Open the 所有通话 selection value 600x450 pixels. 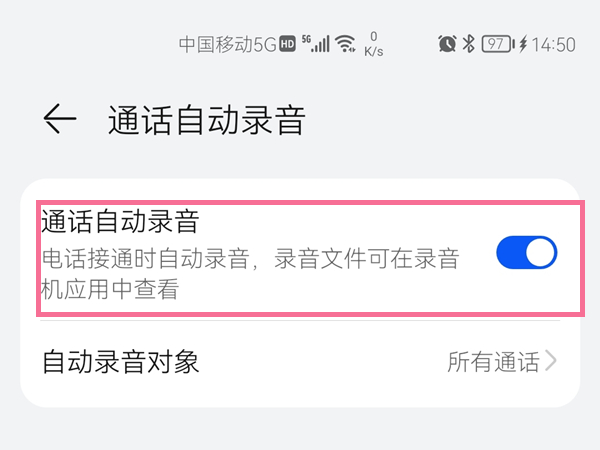(493, 361)
